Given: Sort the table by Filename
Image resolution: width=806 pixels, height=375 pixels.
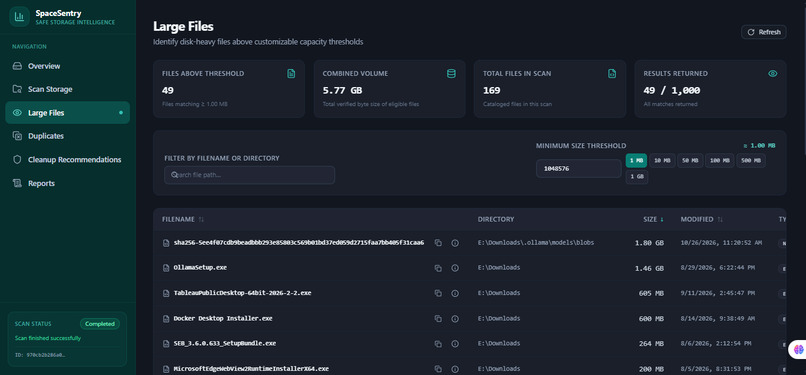Looking at the screenshot, I should coord(183,219).
